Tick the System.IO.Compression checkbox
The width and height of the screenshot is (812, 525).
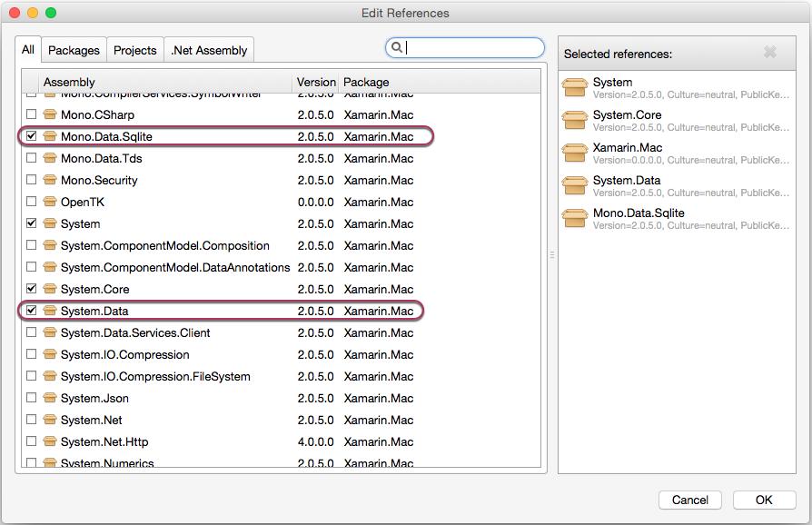click(32, 353)
